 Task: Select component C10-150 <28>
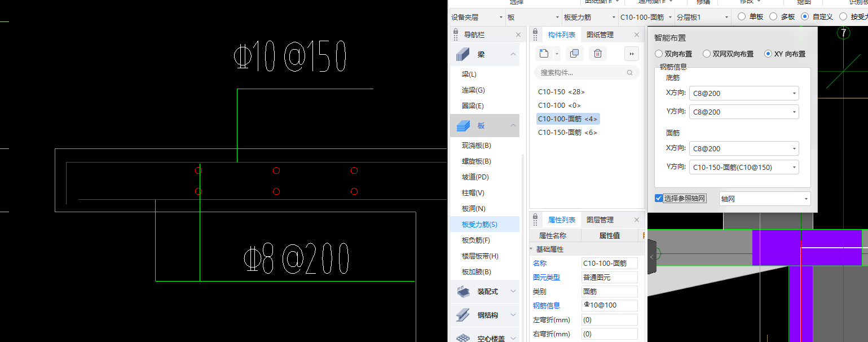[561, 91]
